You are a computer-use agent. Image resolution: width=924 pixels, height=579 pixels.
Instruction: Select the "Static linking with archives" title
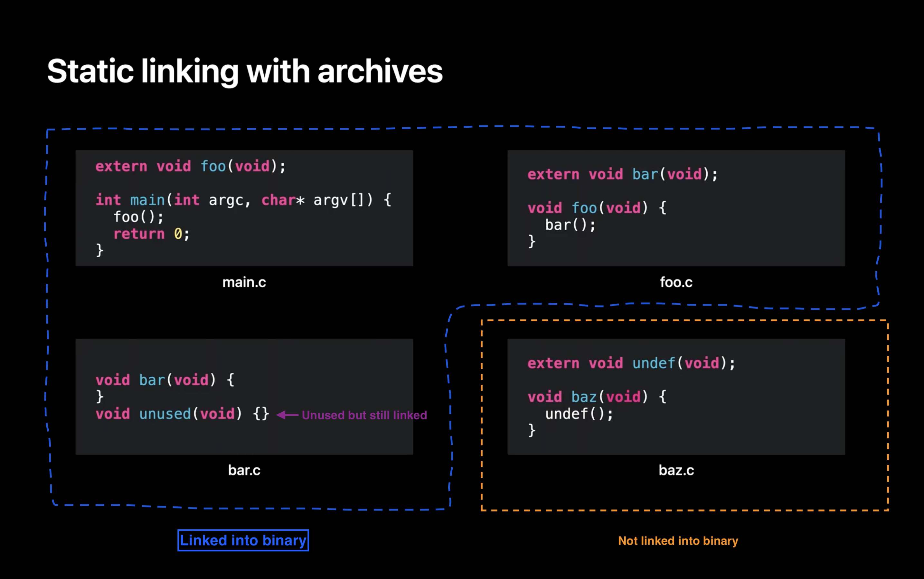[244, 71]
